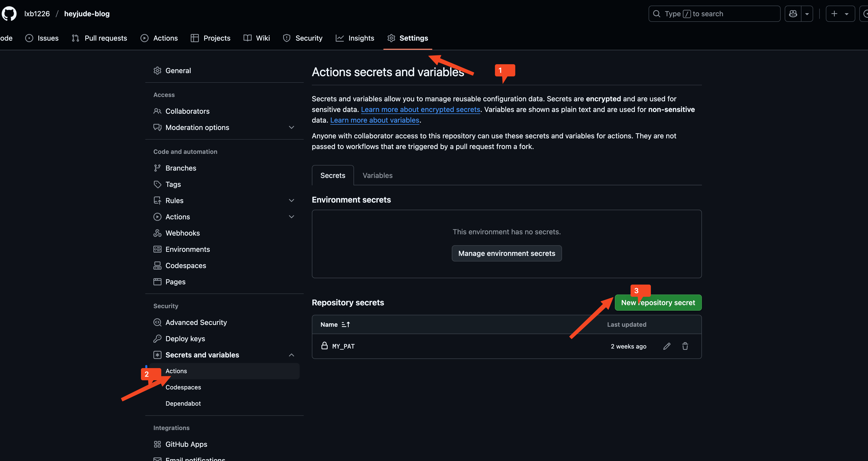Click the people icon beside Collaborators
This screenshot has height=461, width=868.
[x=157, y=111]
